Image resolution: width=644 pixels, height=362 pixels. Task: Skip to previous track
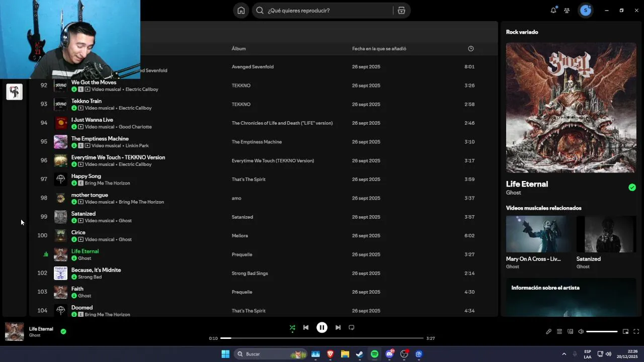(x=306, y=327)
